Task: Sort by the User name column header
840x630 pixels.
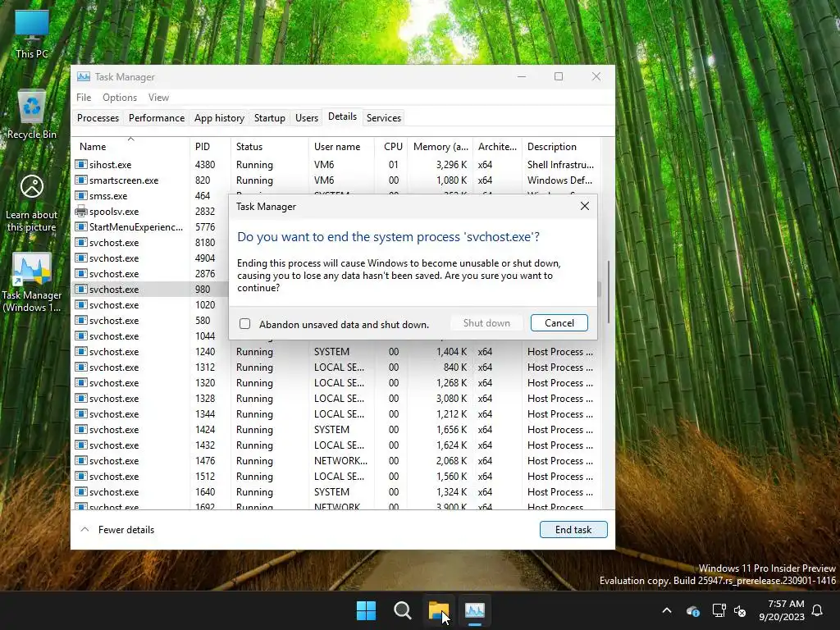Action: coord(341,146)
